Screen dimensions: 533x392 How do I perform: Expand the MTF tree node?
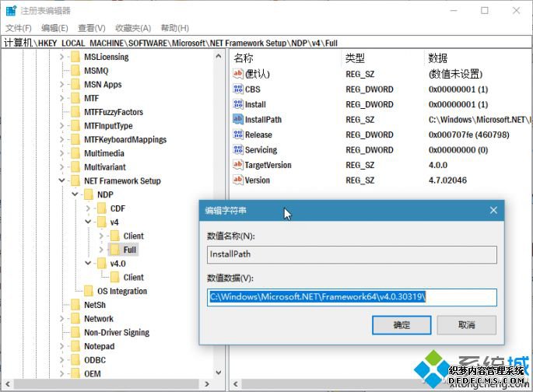61,98
